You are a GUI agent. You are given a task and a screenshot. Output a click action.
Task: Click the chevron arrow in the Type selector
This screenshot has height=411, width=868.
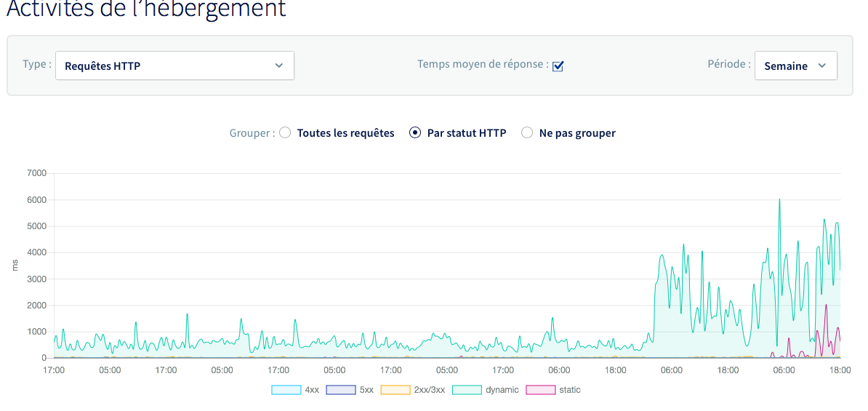tap(279, 65)
